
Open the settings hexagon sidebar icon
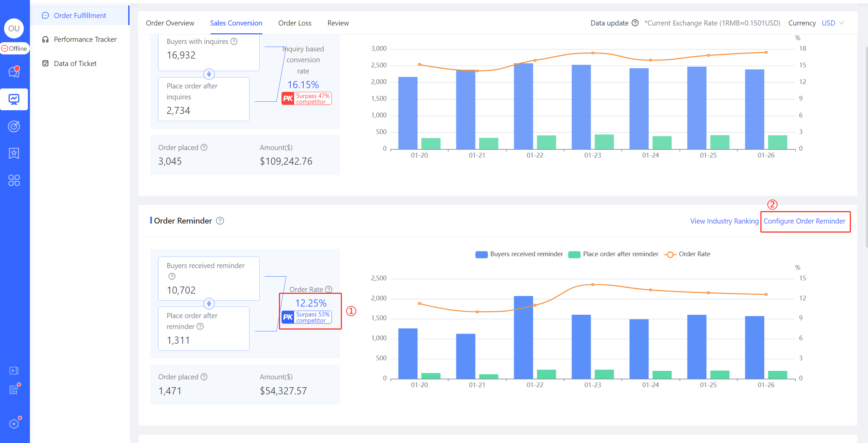14,424
